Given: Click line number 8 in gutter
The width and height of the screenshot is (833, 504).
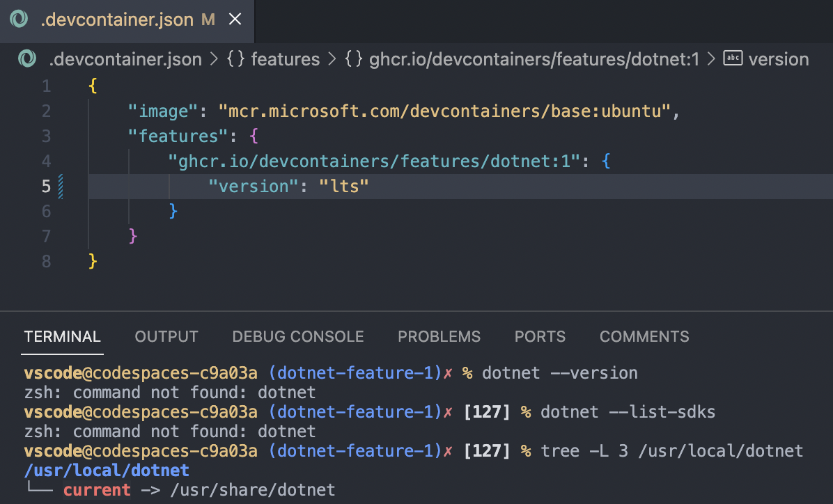Looking at the screenshot, I should coord(47,261).
